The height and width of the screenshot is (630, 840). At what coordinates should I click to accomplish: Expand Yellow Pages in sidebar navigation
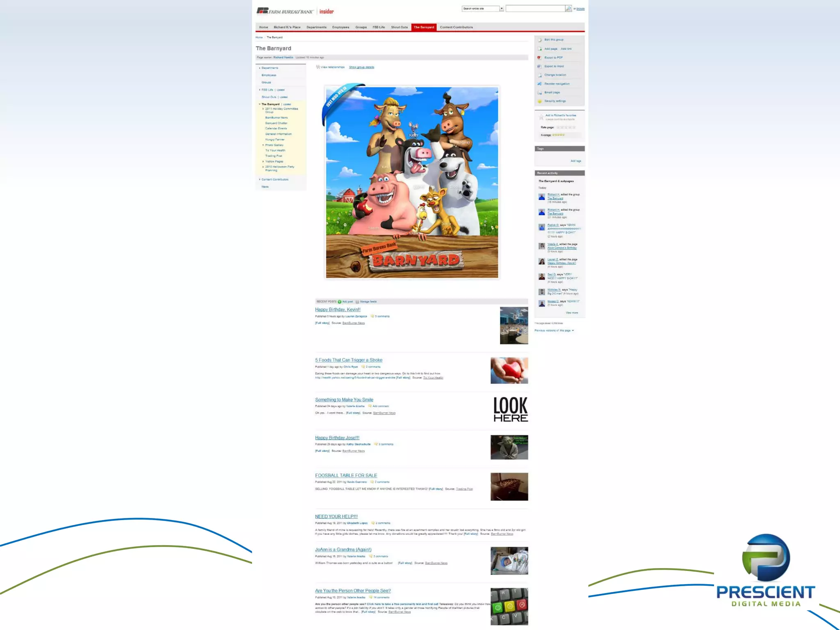pyautogui.click(x=263, y=162)
